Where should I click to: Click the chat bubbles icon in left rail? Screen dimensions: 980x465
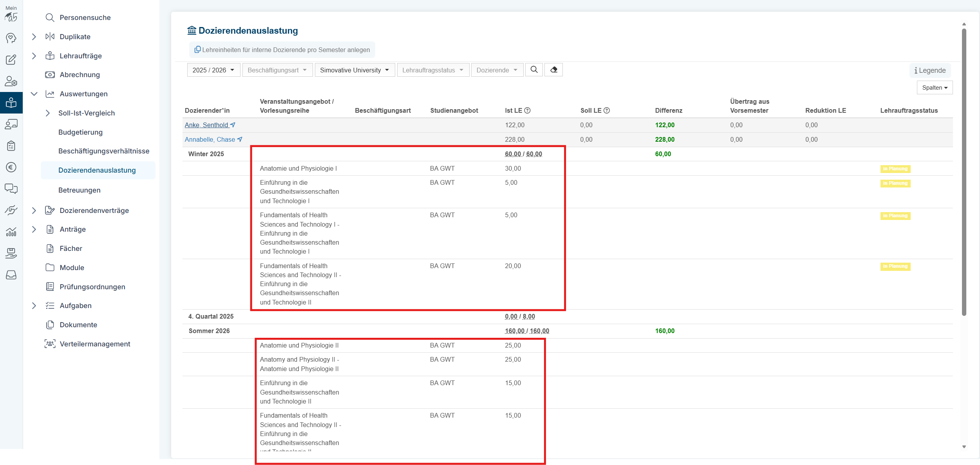pyautogui.click(x=11, y=189)
